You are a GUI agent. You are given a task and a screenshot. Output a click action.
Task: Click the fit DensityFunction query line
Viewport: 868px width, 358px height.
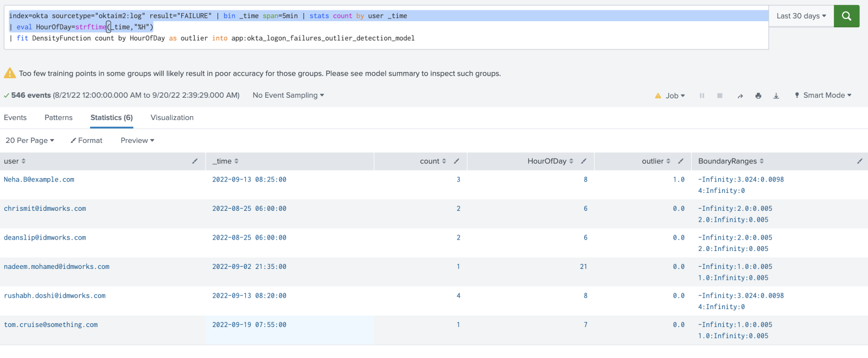(x=212, y=39)
